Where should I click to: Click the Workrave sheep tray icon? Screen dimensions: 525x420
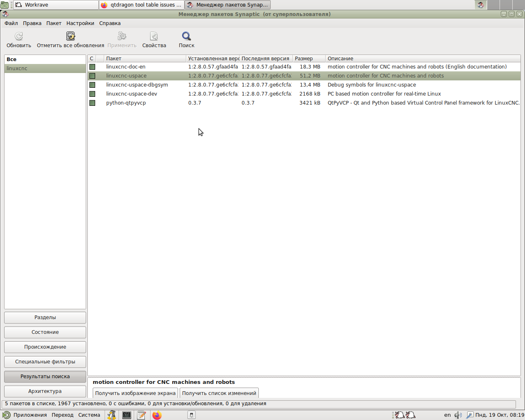(405, 415)
